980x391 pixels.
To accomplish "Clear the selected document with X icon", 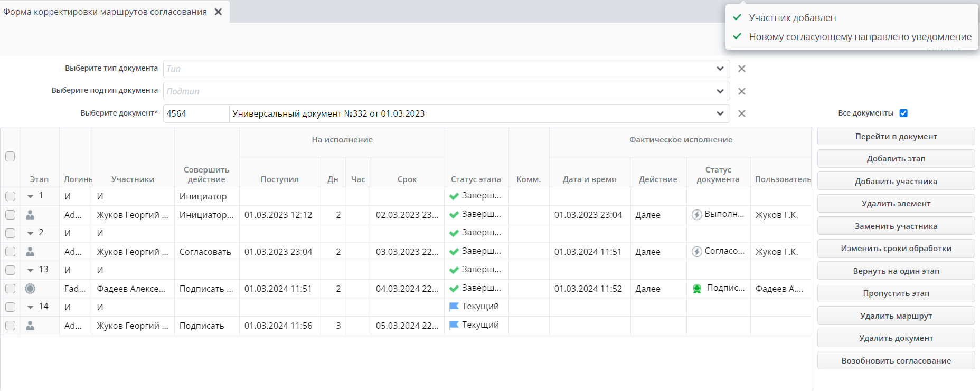I will [x=741, y=113].
